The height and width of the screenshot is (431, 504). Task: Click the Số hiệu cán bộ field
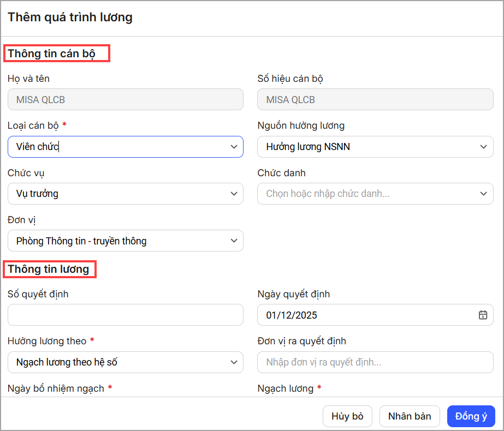pos(375,100)
